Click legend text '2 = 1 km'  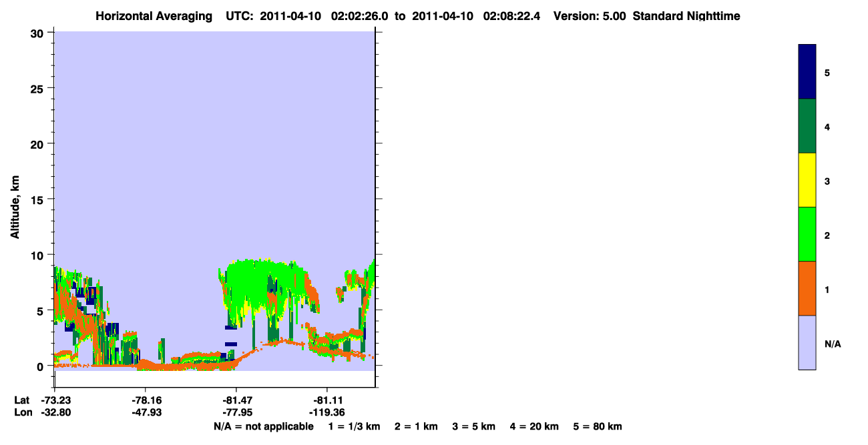click(x=416, y=426)
